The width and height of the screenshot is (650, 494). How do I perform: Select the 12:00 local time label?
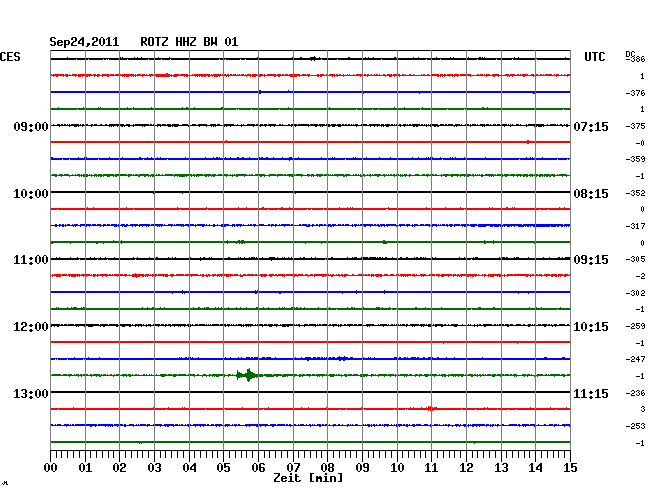[31, 327]
